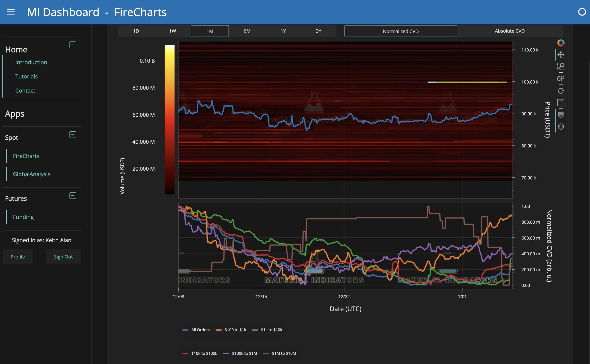Select the 1Y timeframe tab
Image resolution: width=590 pixels, height=364 pixels.
click(283, 31)
